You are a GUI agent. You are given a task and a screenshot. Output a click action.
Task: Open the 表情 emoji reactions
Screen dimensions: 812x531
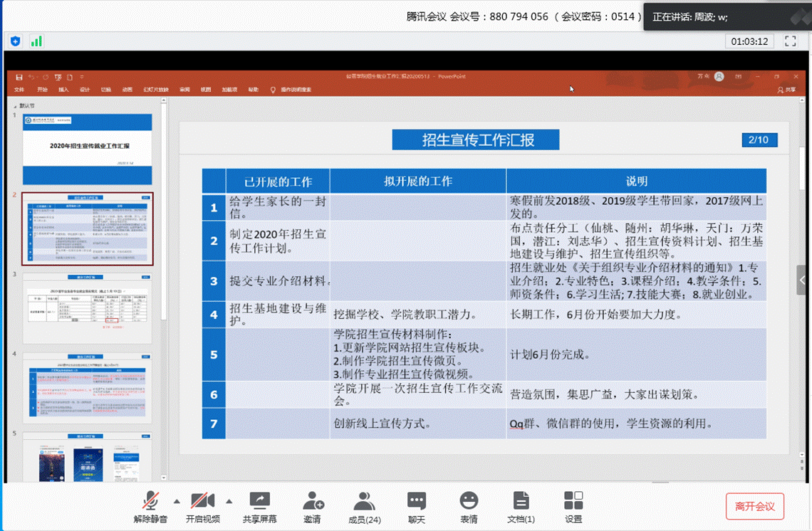[x=469, y=507]
